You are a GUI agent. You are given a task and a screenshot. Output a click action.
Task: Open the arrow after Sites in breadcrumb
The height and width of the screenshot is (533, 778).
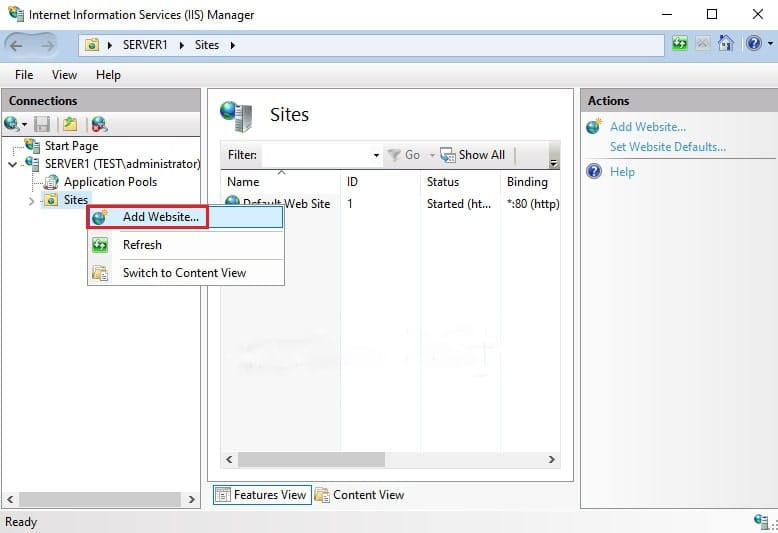[232, 46]
